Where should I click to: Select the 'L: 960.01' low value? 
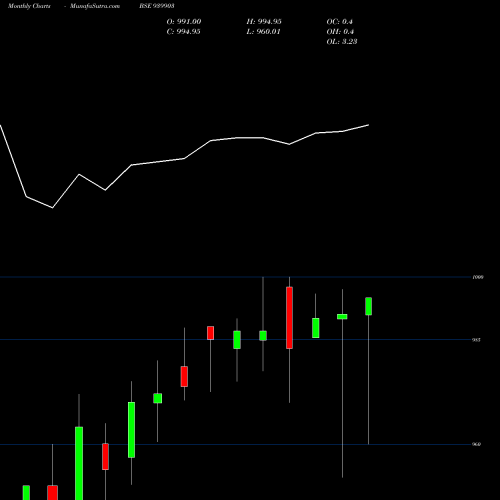[x=263, y=32]
